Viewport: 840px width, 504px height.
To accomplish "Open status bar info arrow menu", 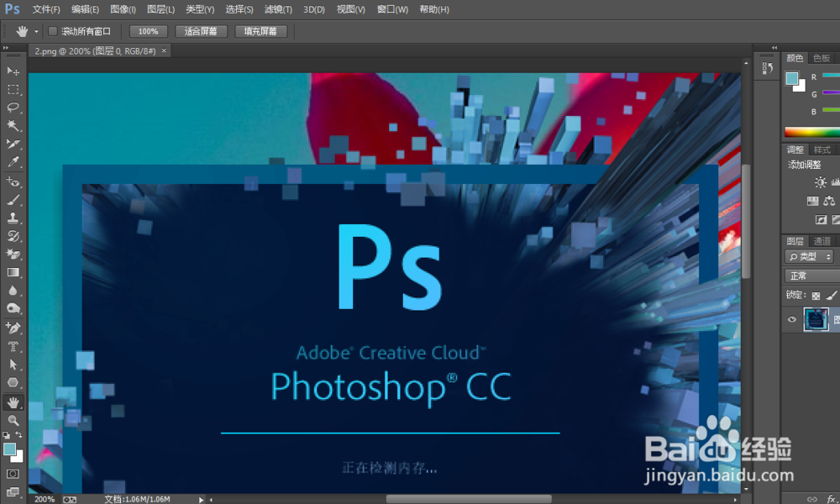I will click(x=201, y=500).
